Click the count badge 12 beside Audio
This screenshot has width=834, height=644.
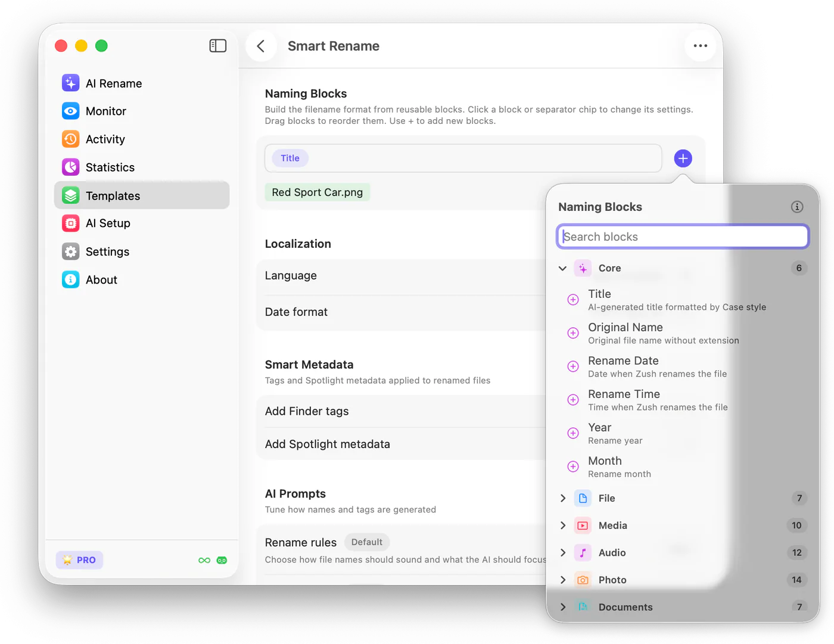point(797,553)
